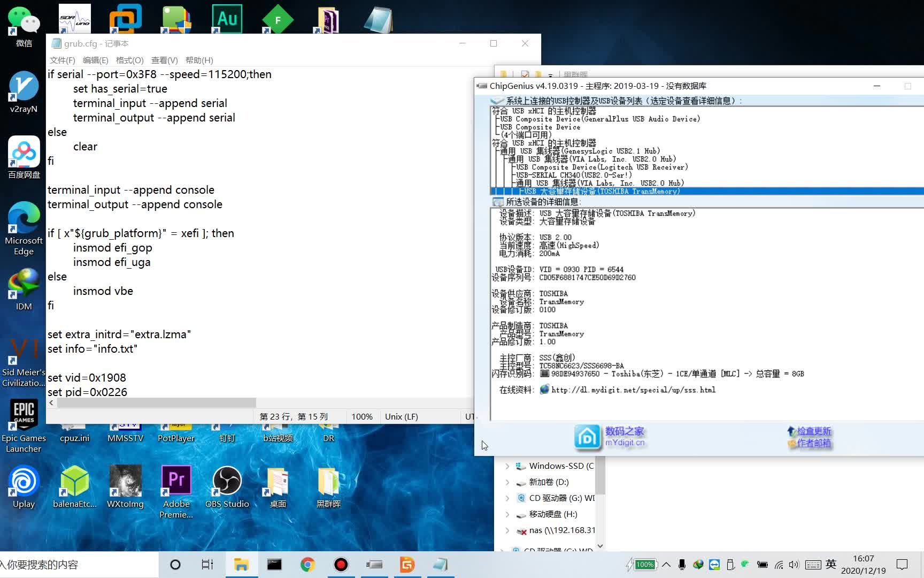Click the 英 input method indicator
The height and width of the screenshot is (578, 924).
[831, 564]
